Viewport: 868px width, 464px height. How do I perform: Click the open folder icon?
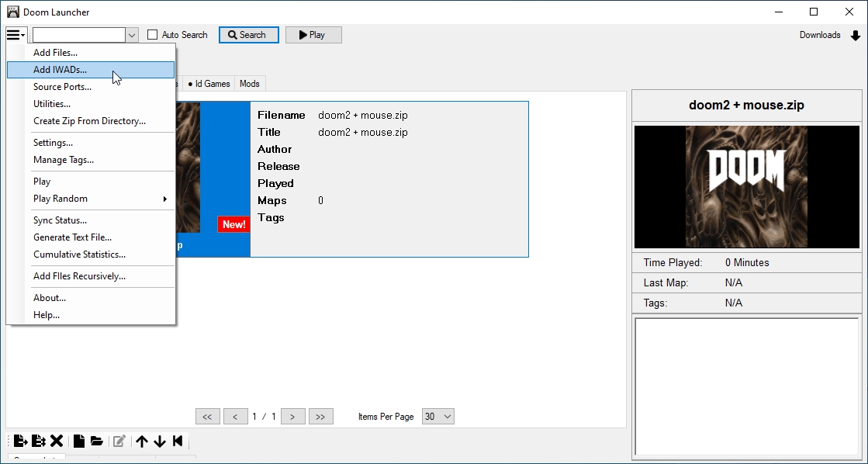click(x=97, y=441)
